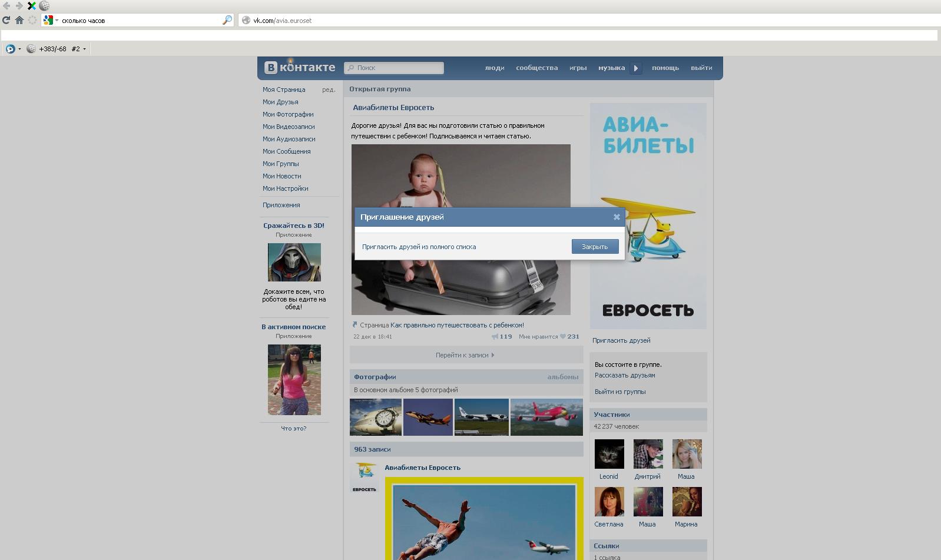The image size is (941, 560).
Task: Go forward with the browser forward arrow
Action: point(19,6)
